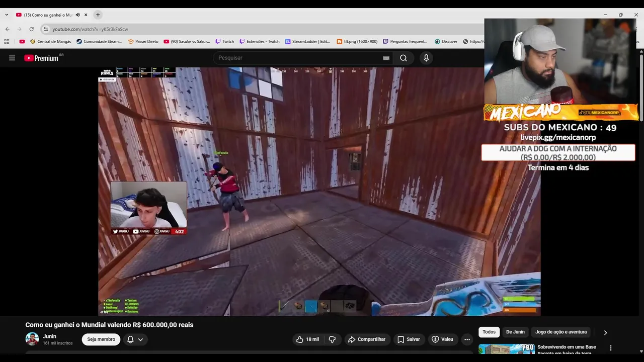Viewport: 644px width, 362px height.
Task: Click the video player area to pause
Action: click(319, 192)
